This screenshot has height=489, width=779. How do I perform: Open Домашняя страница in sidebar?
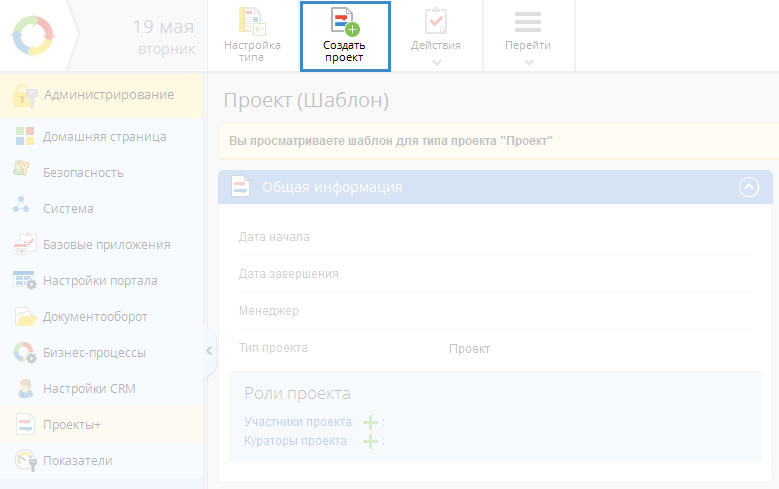point(104,137)
